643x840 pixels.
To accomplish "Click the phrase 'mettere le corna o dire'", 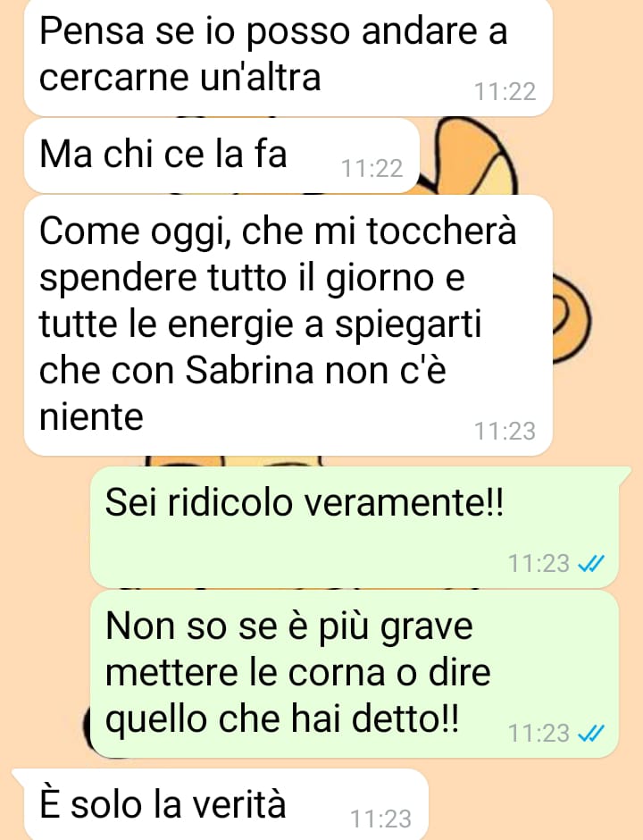I will point(297,672).
